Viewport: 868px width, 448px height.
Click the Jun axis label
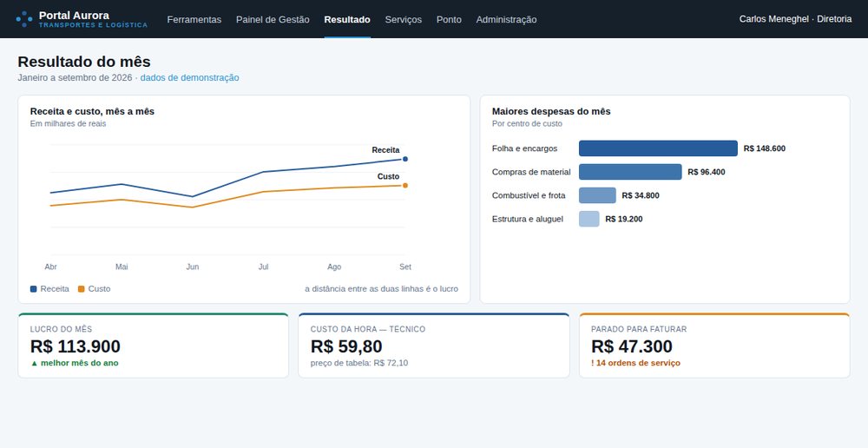pyautogui.click(x=192, y=267)
